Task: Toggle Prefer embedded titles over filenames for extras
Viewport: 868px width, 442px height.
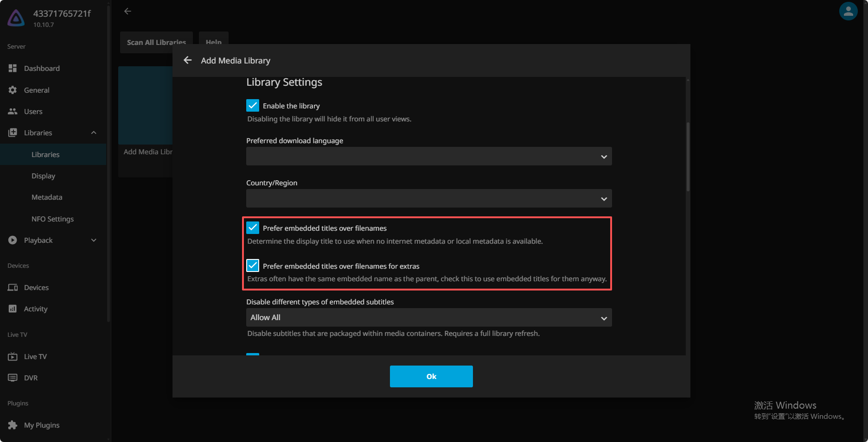Action: coord(253,266)
